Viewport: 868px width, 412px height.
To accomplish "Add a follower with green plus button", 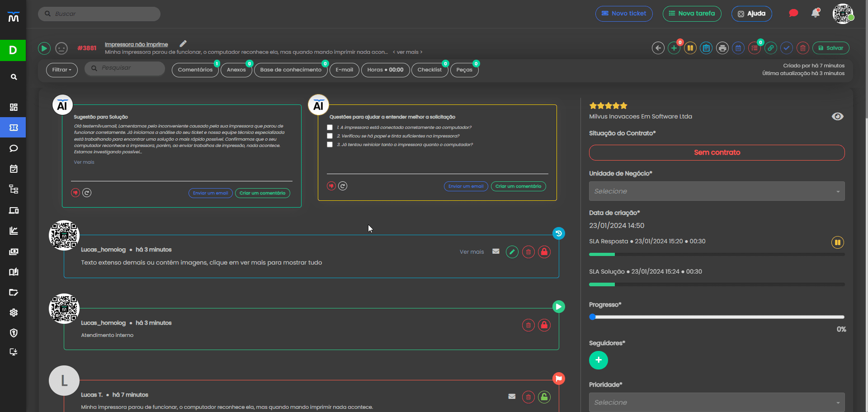I will (599, 360).
